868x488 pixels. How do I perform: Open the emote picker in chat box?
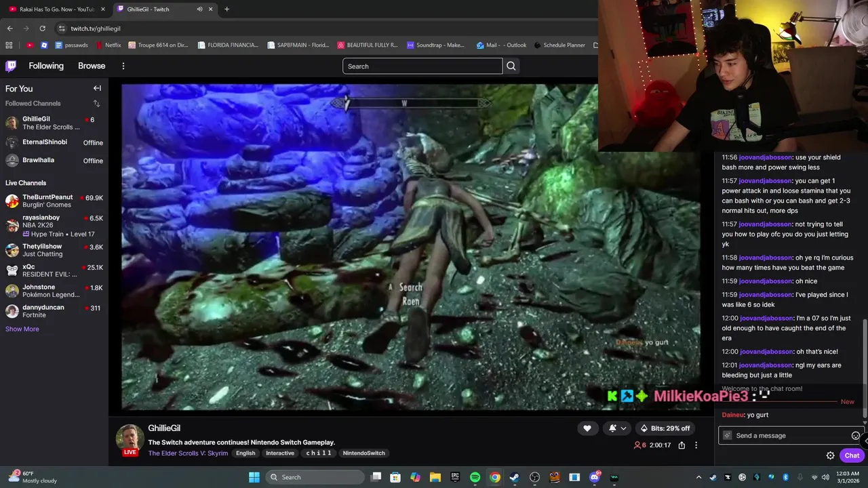tap(855, 436)
